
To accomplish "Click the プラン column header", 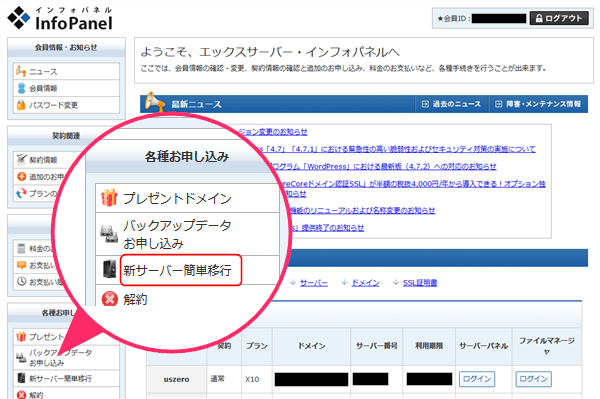I will tap(257, 346).
